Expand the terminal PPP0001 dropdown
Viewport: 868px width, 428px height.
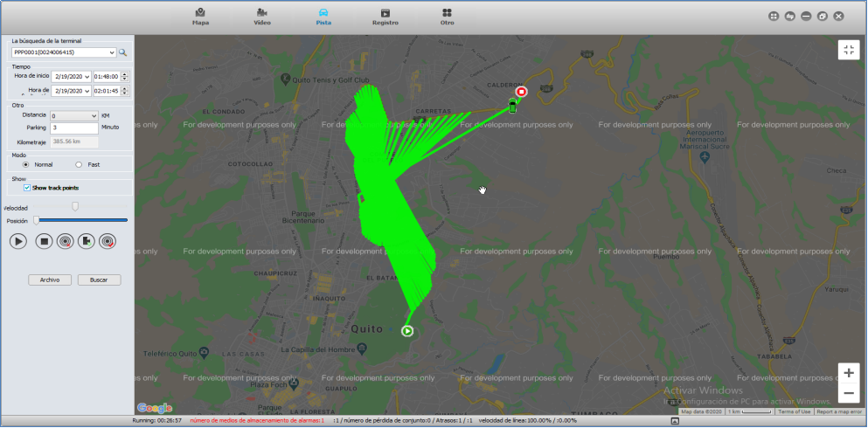(x=113, y=52)
